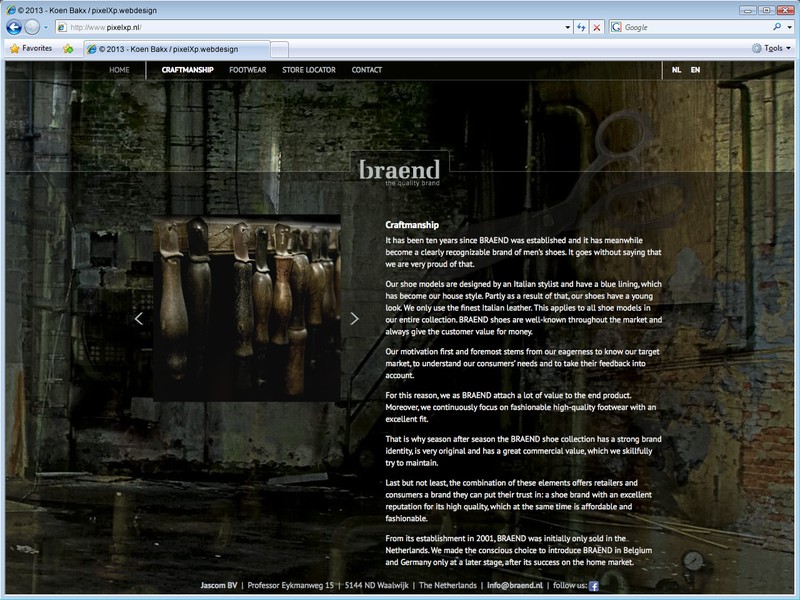The width and height of the screenshot is (800, 600).
Task: Click the search magnifier icon
Action: point(777,27)
